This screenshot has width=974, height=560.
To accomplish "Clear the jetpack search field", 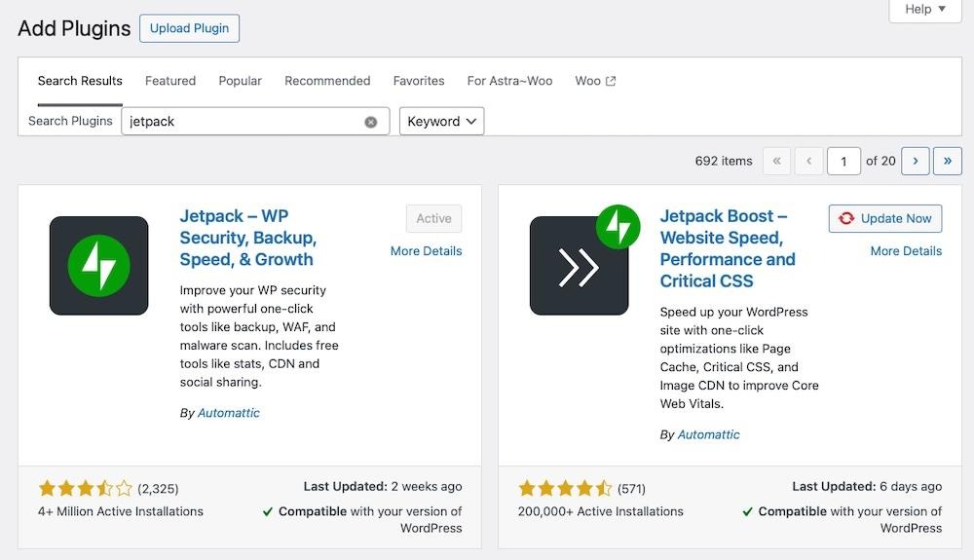I will coord(371,122).
